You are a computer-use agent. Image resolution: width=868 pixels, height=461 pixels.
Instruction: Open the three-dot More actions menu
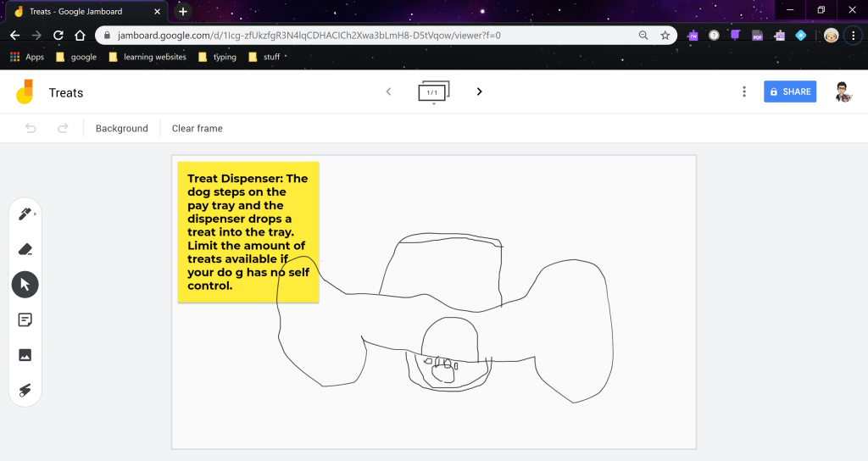(744, 92)
